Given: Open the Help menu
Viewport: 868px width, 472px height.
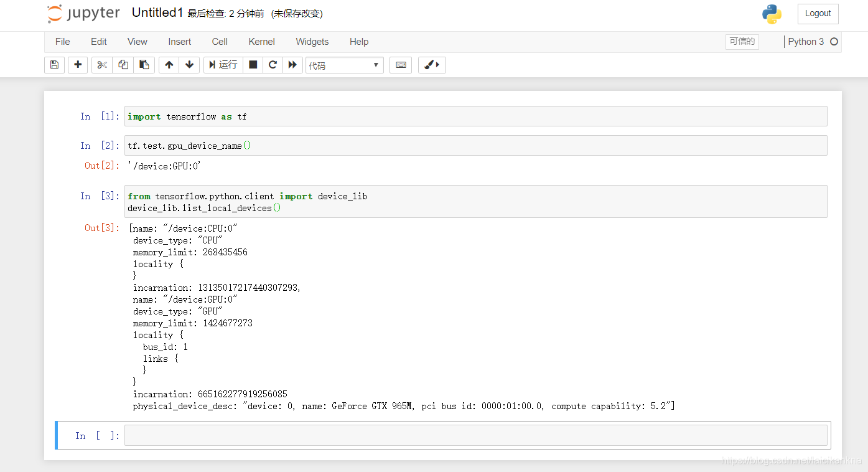Looking at the screenshot, I should [x=359, y=42].
